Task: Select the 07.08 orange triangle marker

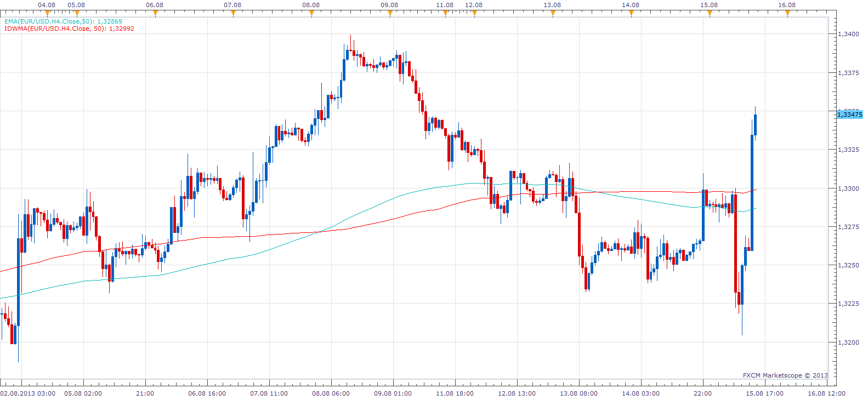Action: click(x=233, y=13)
